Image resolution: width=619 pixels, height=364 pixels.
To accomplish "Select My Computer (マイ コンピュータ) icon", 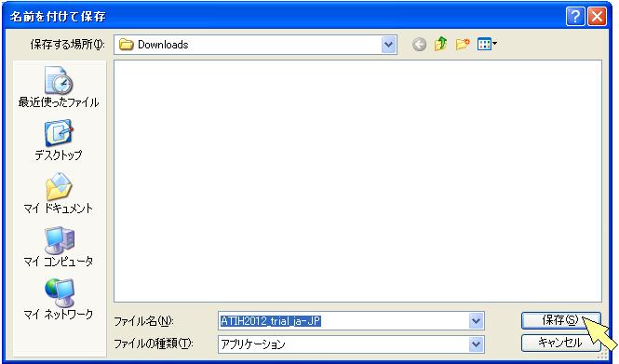I will tap(59, 247).
